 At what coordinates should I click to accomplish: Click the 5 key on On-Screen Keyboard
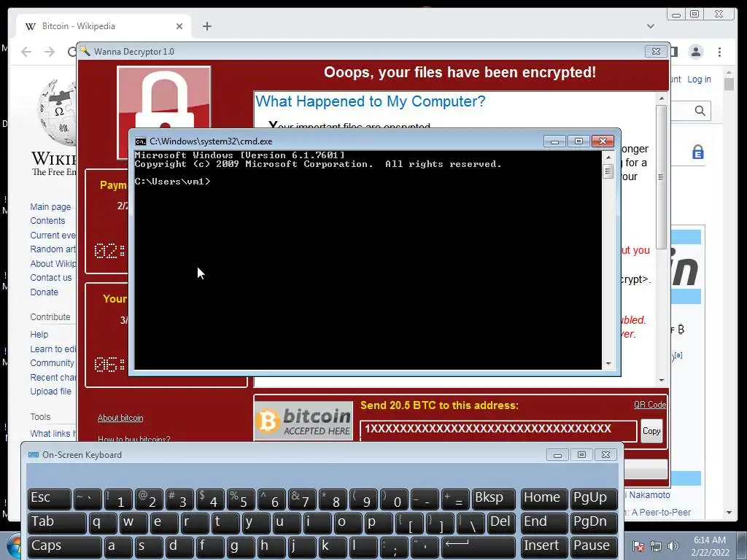[241, 499]
